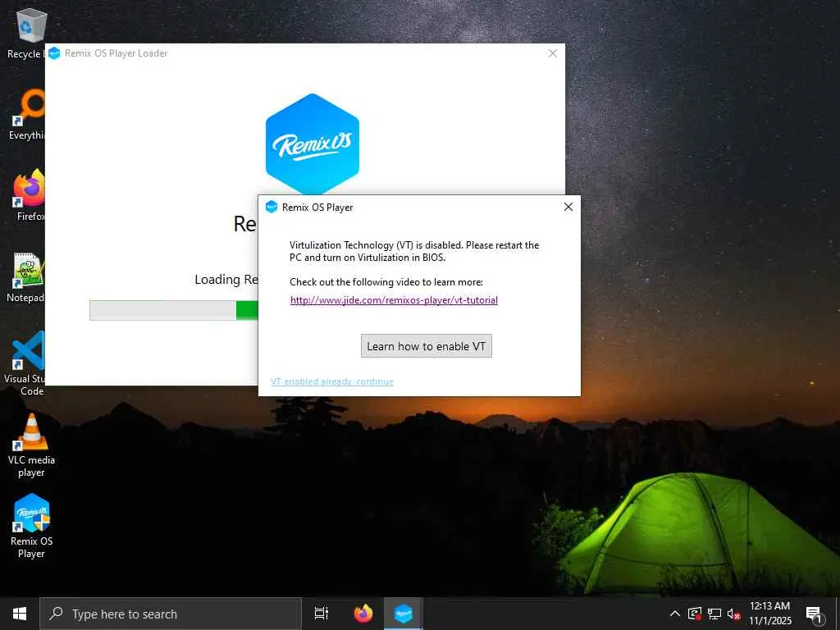
Task: Launch VLC media player desktop shortcut
Action: point(31,445)
